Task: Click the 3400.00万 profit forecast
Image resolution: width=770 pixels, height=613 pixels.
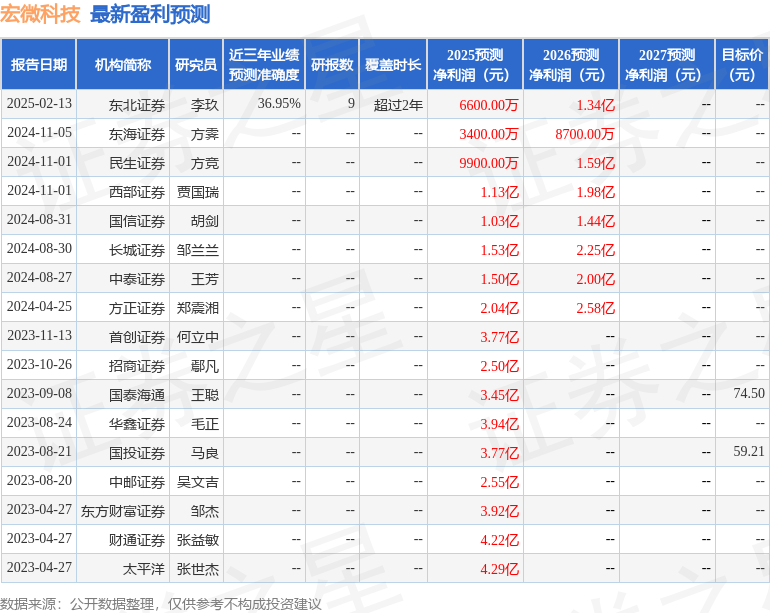Action: click(x=489, y=134)
